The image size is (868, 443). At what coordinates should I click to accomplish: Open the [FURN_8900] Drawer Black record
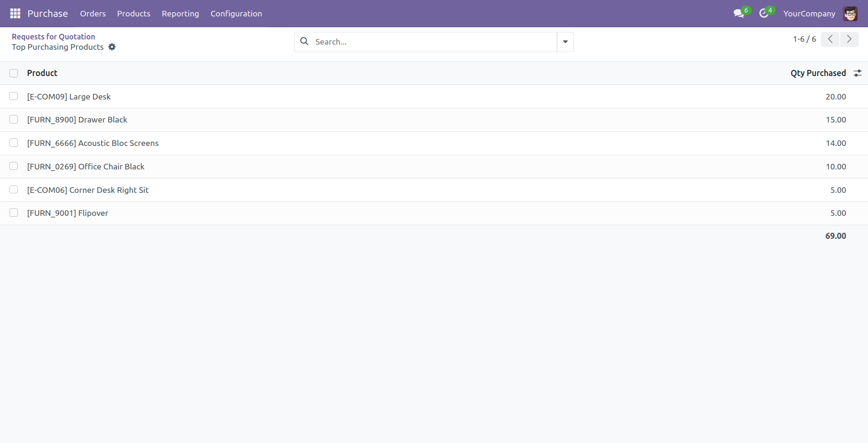click(77, 120)
